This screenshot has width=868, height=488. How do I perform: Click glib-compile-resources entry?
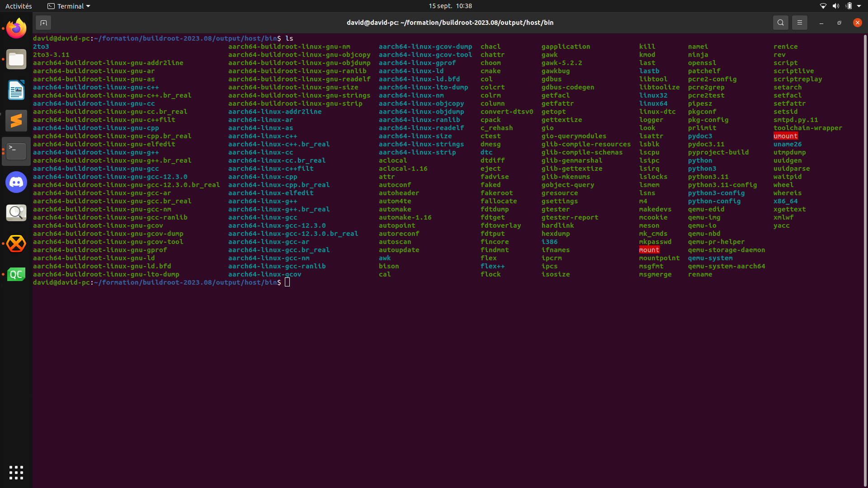[586, 144]
